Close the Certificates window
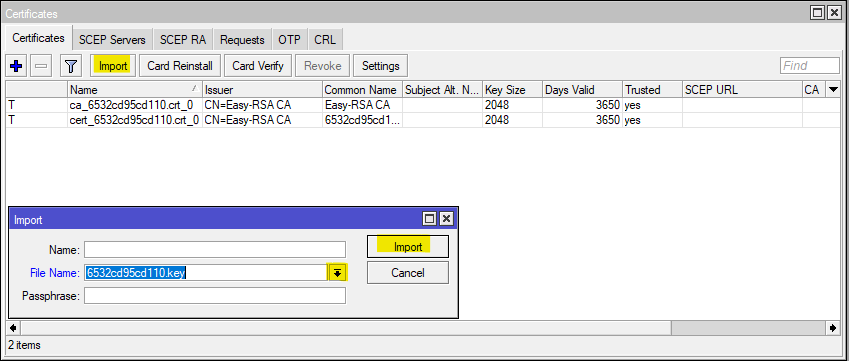The width and height of the screenshot is (849, 361). point(834,12)
